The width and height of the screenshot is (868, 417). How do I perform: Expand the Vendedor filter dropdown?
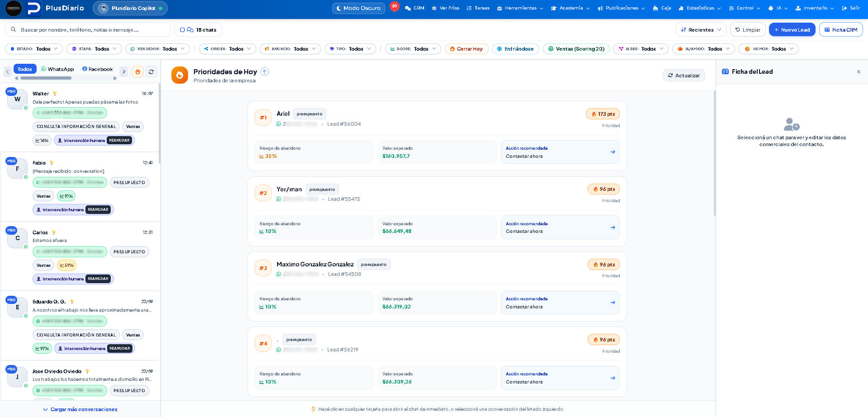(x=157, y=49)
